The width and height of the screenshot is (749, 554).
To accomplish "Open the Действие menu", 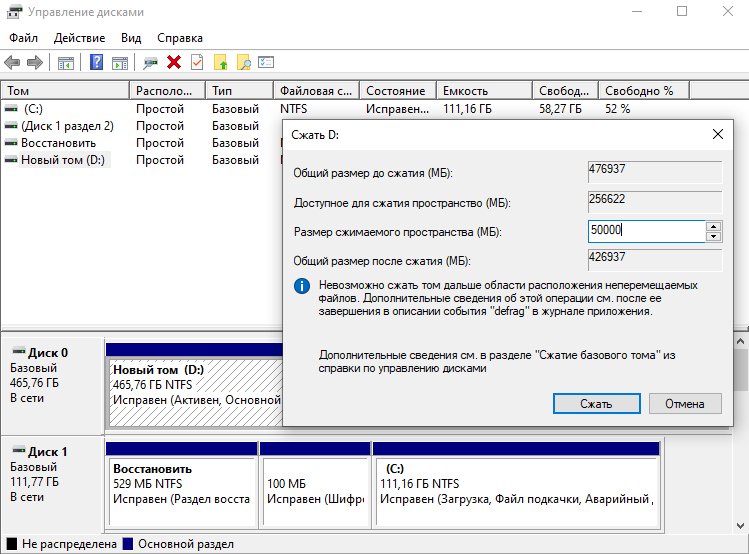I will click(x=79, y=38).
